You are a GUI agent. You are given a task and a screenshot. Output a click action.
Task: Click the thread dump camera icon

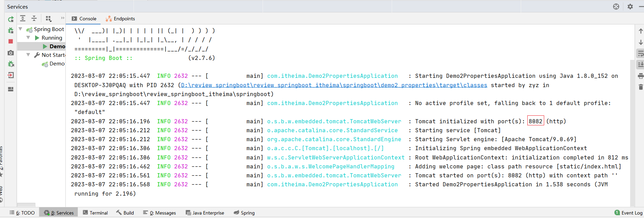11,53
